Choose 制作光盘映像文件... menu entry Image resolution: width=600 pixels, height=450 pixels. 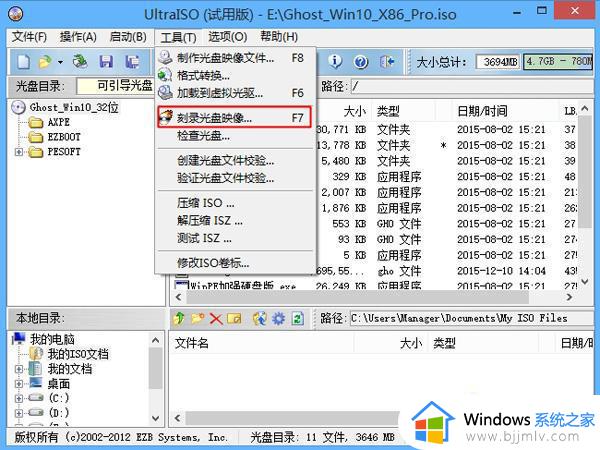235,58
